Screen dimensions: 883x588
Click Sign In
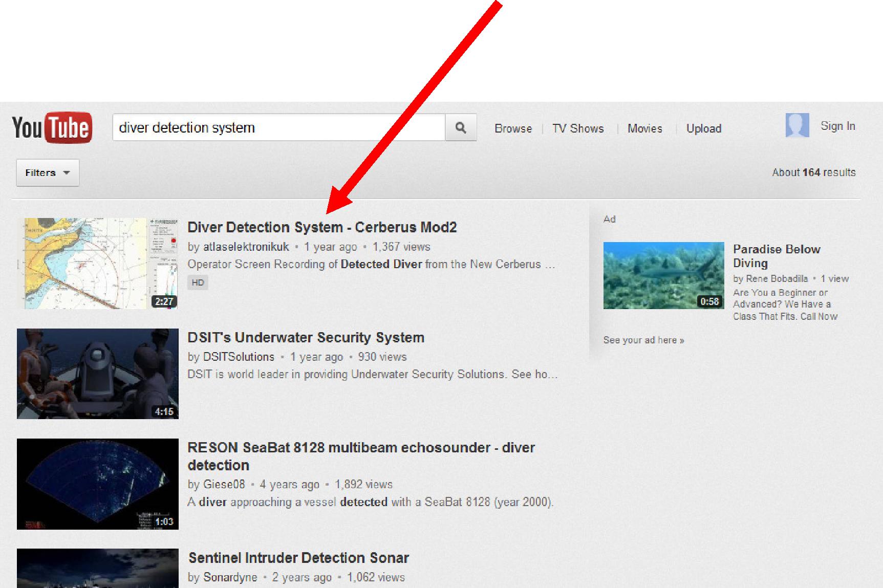pos(838,126)
